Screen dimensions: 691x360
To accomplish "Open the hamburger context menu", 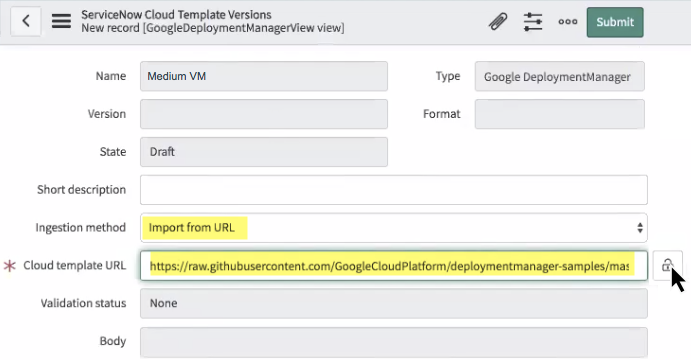I will 61,21.
